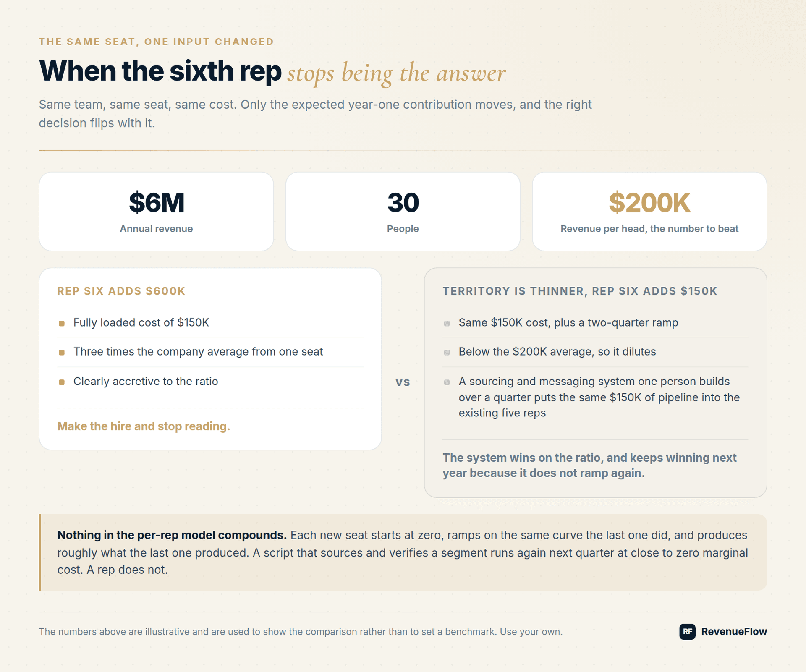The image size is (806, 672).
Task: Click the gray bullet beside Below the $200K average
Action: coord(447,352)
